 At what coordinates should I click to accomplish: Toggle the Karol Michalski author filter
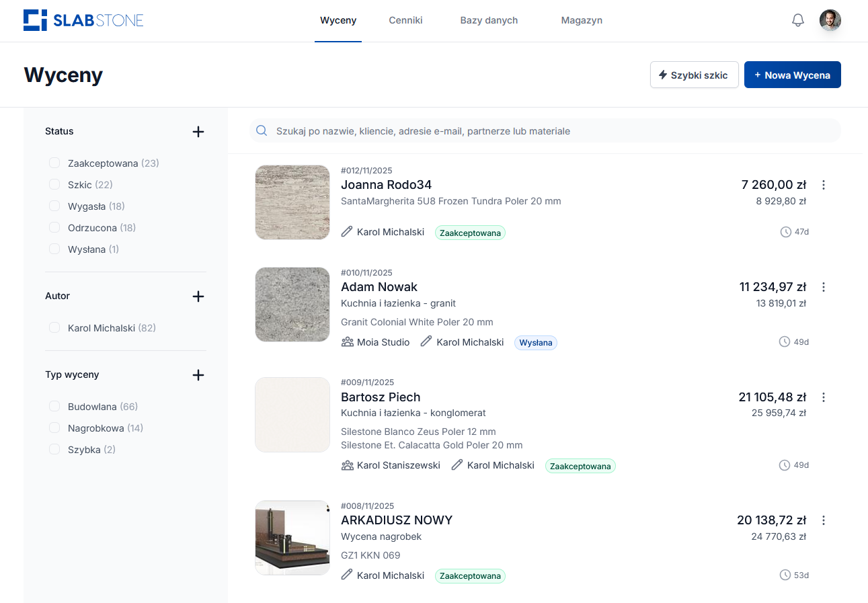click(54, 328)
